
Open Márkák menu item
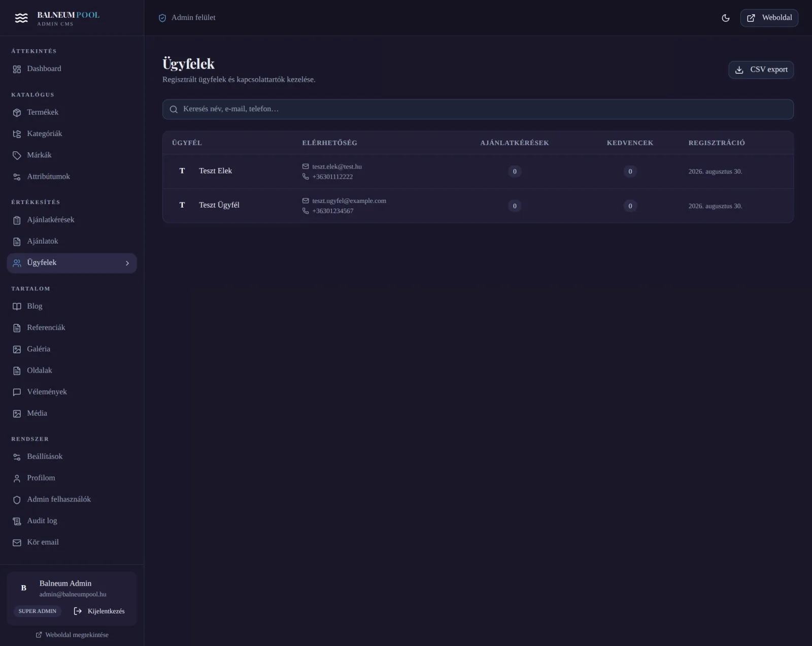pos(72,155)
